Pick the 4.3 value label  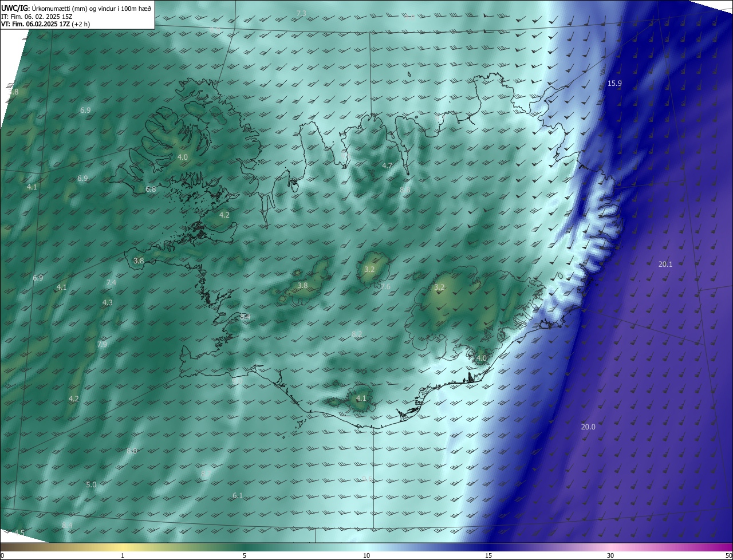tap(108, 302)
